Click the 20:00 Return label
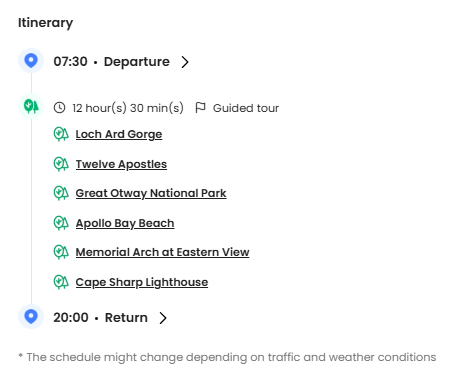The image size is (466, 372). tap(100, 317)
